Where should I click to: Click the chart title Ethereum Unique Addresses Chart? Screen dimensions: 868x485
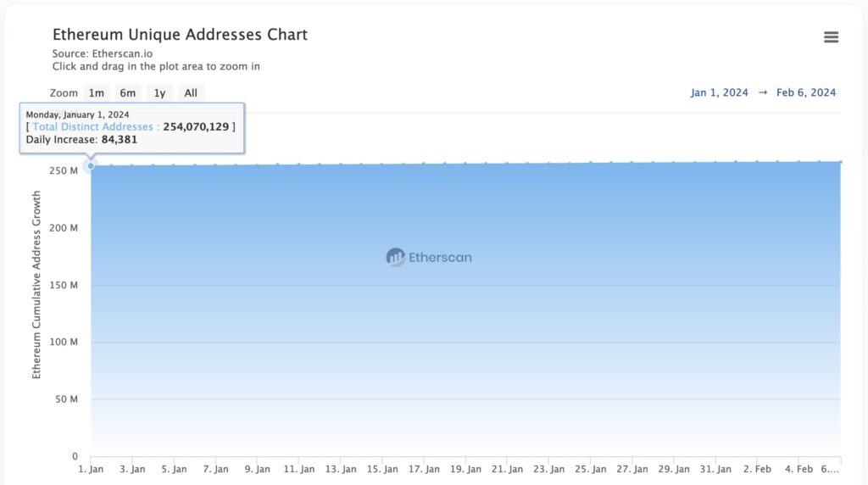(x=180, y=34)
